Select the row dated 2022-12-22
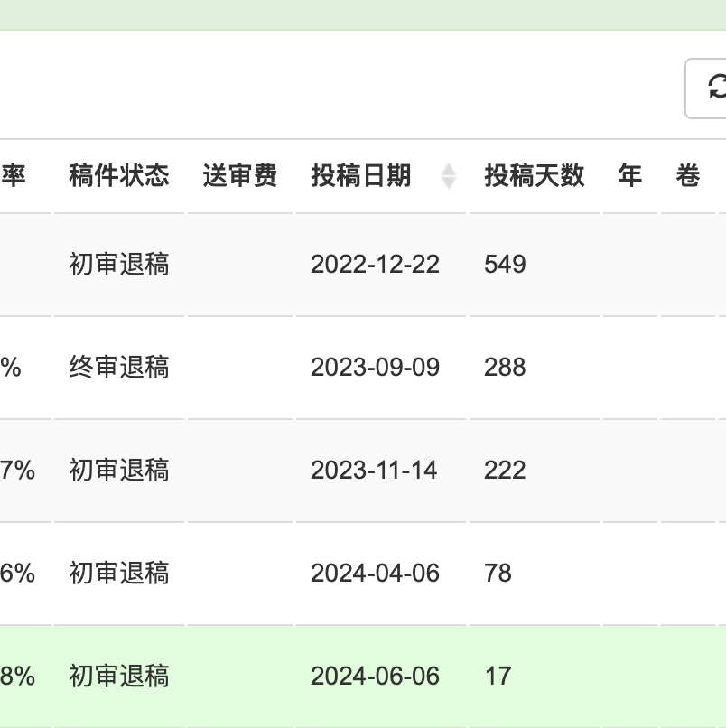Viewport: 726px width, 728px height. (363, 265)
